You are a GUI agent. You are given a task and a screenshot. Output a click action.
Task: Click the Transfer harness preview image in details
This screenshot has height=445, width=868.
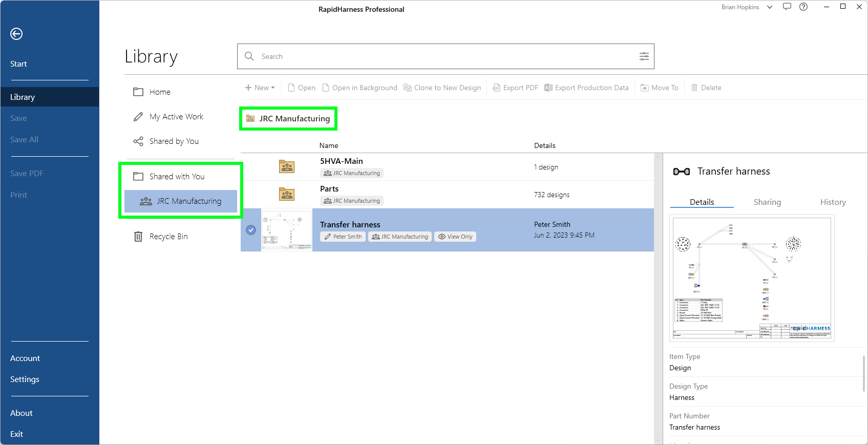(x=752, y=278)
